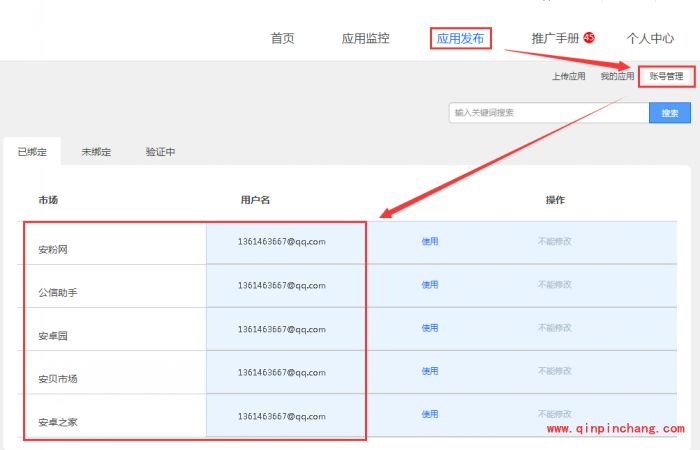This screenshot has height=450, width=700.
Task: Open the 首页 navigation item
Action: click(x=282, y=38)
